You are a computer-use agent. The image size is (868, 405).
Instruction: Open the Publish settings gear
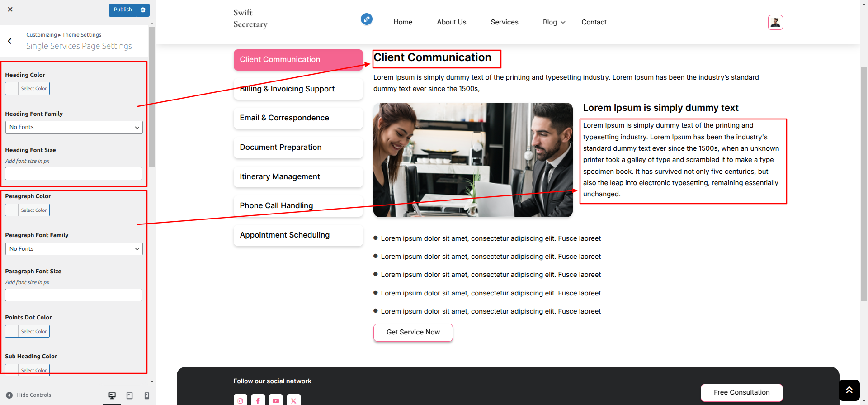tap(143, 10)
